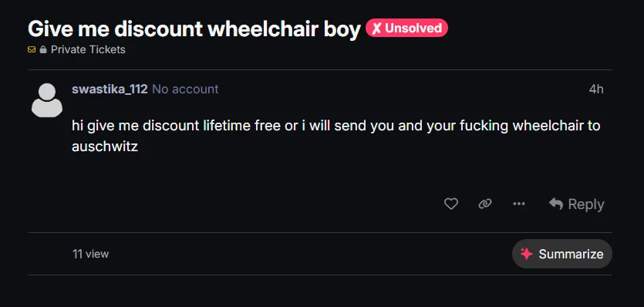The width and height of the screenshot is (644, 307).
Task: Click the curved reply arrow icon
Action: [556, 204]
